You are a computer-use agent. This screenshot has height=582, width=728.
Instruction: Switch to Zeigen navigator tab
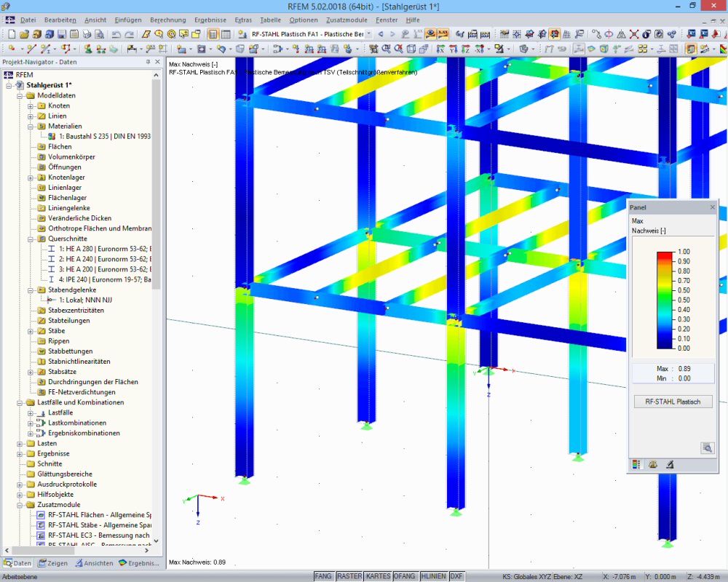[x=52, y=563]
